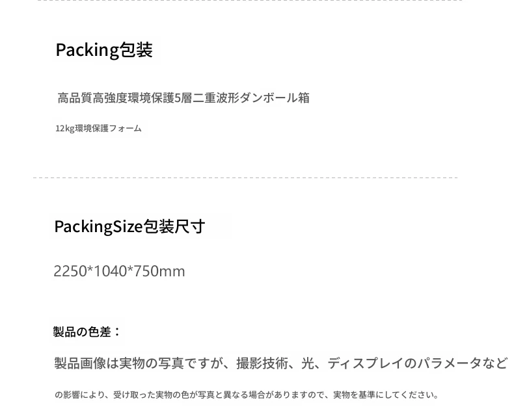Click the dashed divider above Packing heading
Image resolution: width=514 pixels, height=420 pixels.
(x=250, y=1)
